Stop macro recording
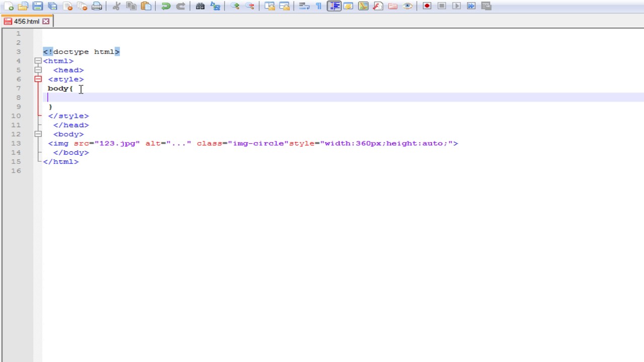This screenshot has width=644, height=362. click(x=442, y=6)
